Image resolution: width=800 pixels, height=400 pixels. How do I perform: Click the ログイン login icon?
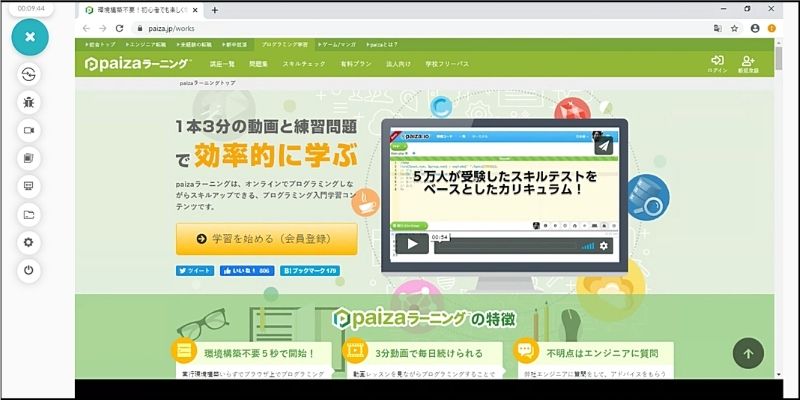[x=717, y=64]
